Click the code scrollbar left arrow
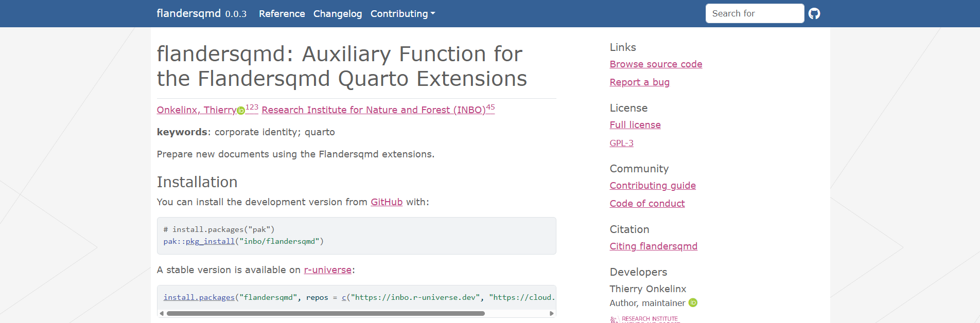 [x=162, y=313]
